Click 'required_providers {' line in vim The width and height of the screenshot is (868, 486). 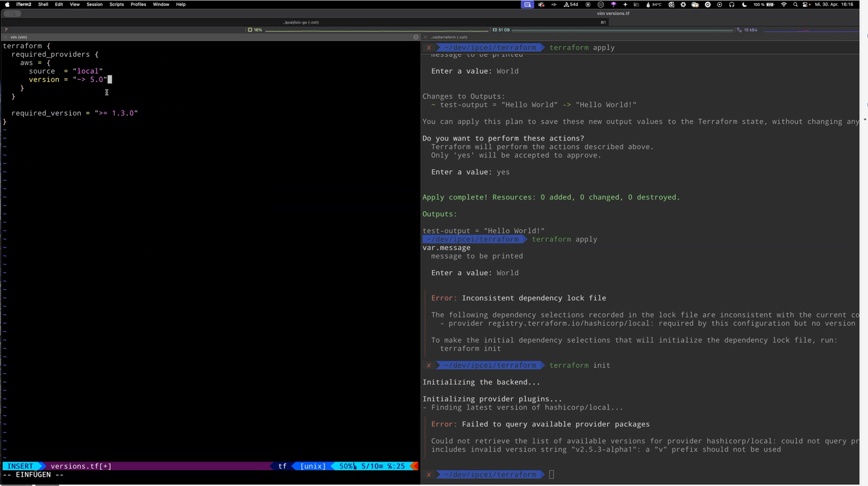[55, 54]
